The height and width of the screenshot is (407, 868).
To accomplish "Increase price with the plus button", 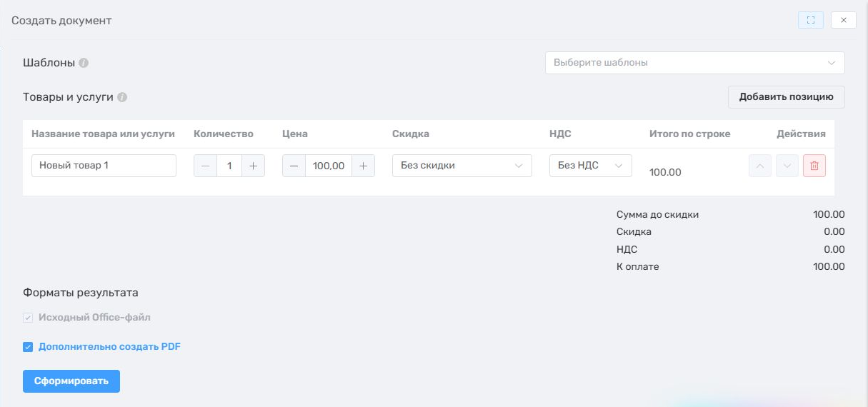I will click(x=363, y=166).
